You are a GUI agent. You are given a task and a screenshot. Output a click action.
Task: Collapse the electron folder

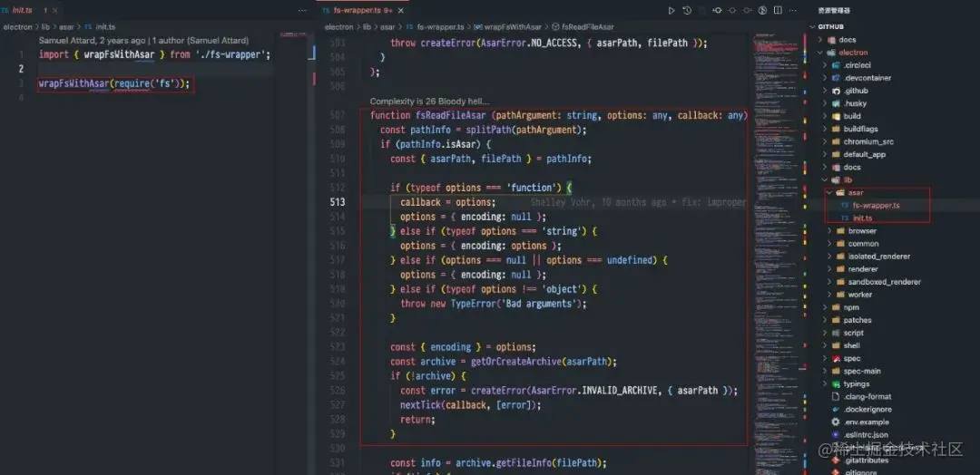[820, 53]
